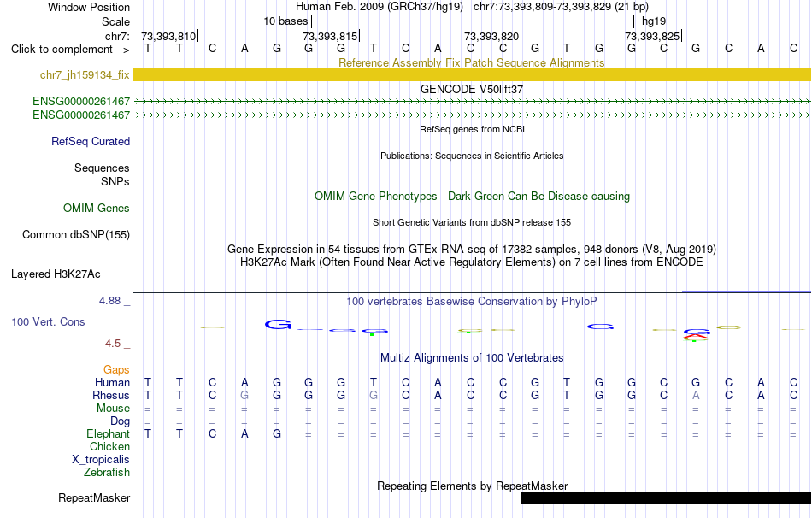Open '100 vertebrates Basewise Conservation by PhyloP' title
Screen dimensions: 812x518
472,302
